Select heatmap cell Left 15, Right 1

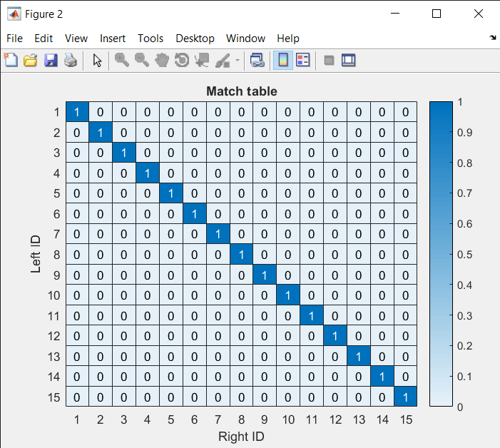[77, 397]
